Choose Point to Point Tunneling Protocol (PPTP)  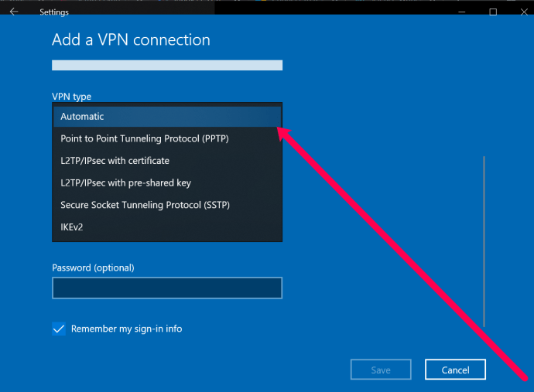coord(167,139)
